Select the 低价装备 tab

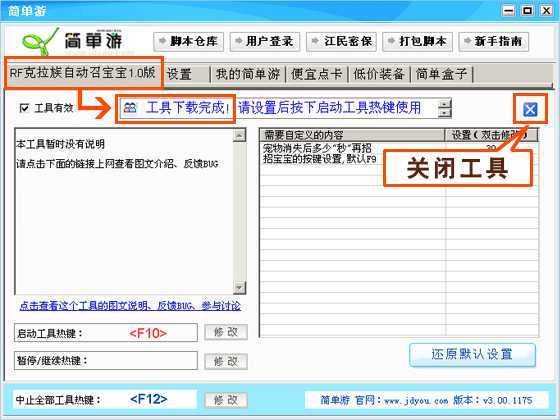(379, 74)
